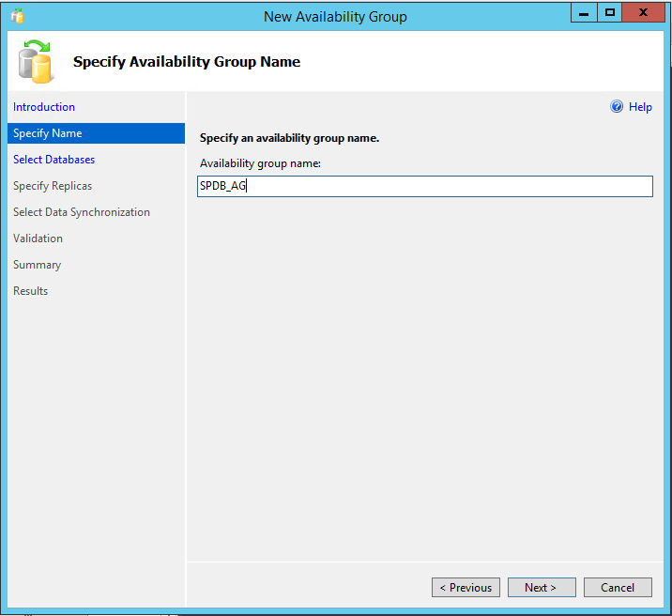Select the Summary step
Viewport: 672px width, 616px height.
coord(37,265)
